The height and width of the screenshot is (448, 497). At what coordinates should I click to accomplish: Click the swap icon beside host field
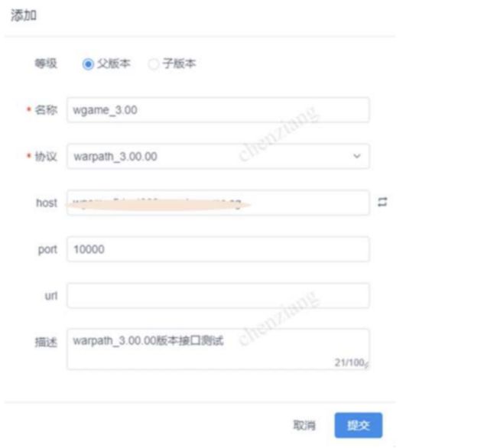click(x=382, y=202)
